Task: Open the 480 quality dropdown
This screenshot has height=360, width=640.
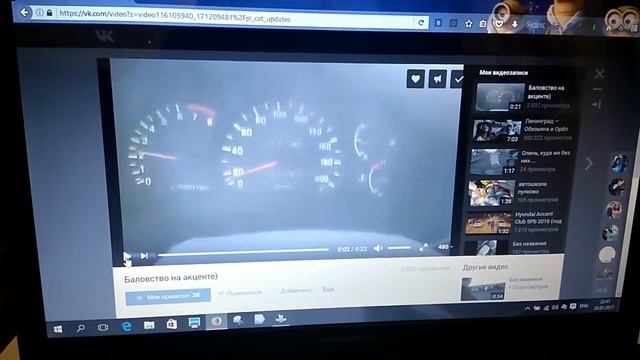Action: click(444, 247)
